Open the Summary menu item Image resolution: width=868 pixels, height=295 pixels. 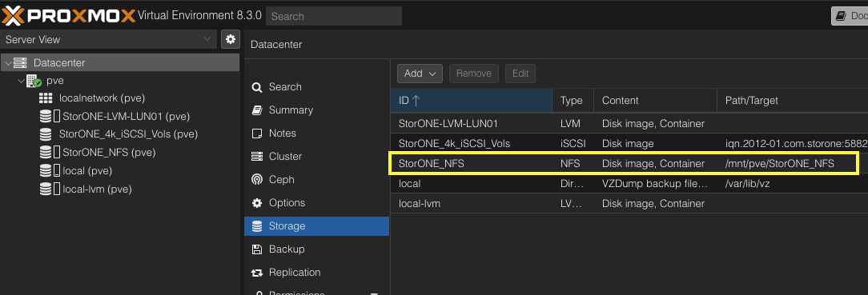pyautogui.click(x=316, y=110)
